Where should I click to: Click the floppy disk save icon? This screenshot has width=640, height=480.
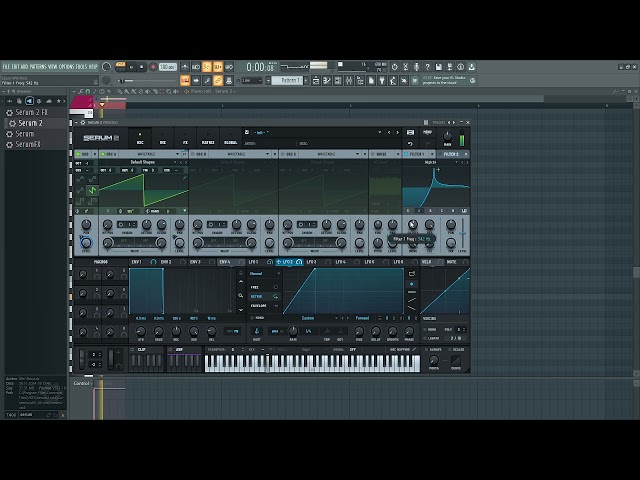tap(438, 67)
